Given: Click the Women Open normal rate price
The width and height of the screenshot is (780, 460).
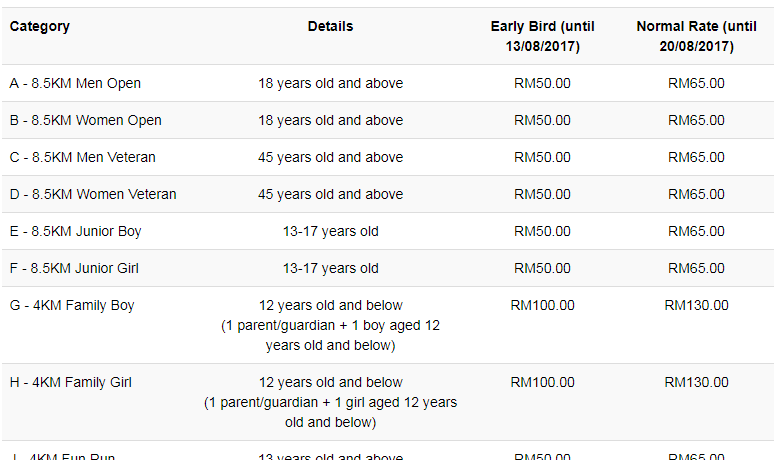Looking at the screenshot, I should pyautogui.click(x=696, y=120).
